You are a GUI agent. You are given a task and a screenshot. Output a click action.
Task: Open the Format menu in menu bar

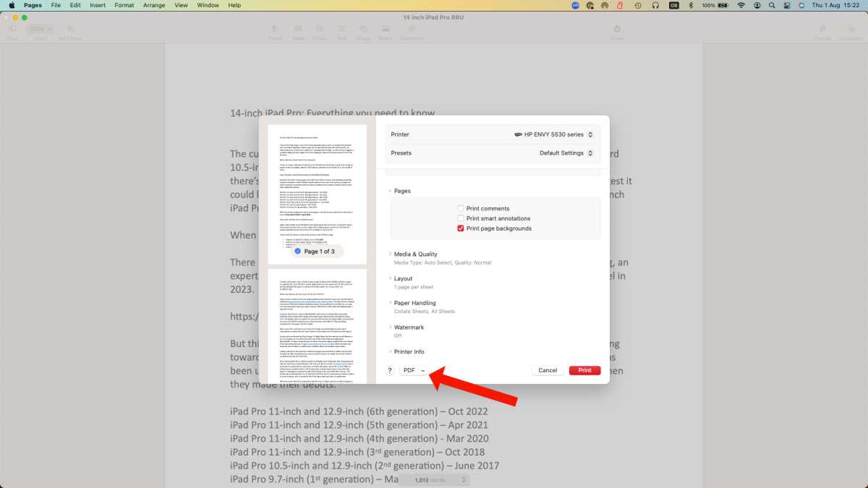[x=124, y=5]
